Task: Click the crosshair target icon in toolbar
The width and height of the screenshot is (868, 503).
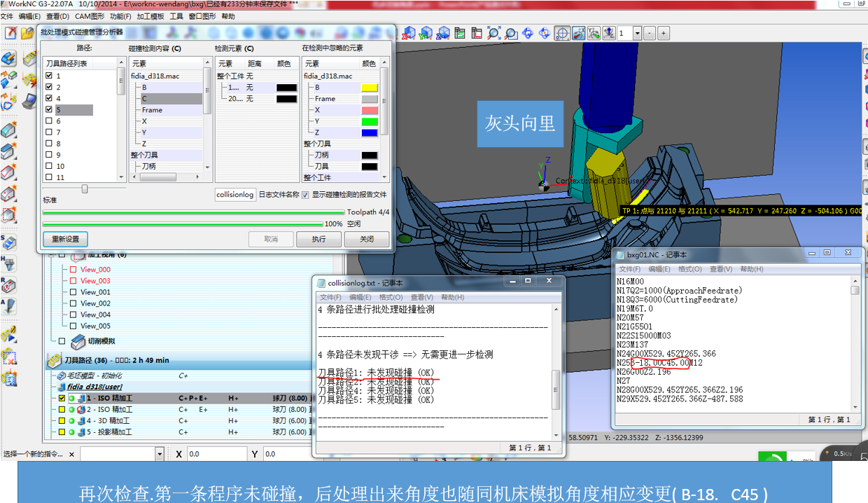Action: [x=562, y=33]
